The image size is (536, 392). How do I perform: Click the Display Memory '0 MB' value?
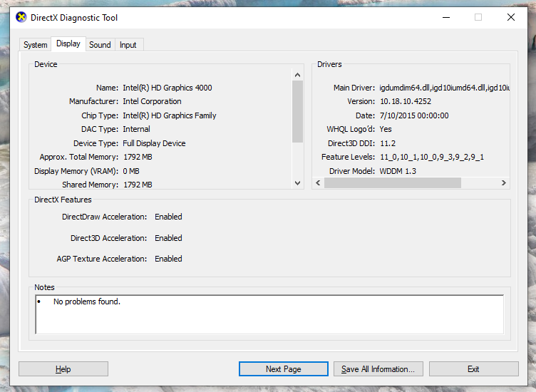tap(131, 171)
